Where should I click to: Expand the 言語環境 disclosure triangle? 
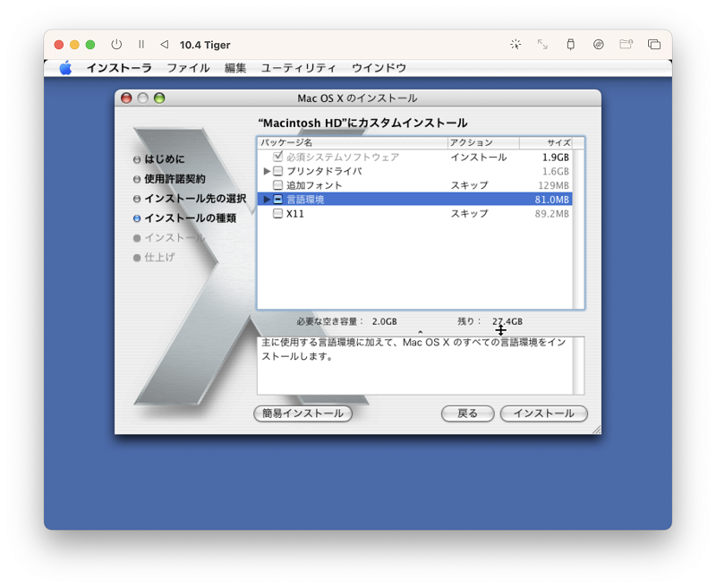click(x=267, y=200)
